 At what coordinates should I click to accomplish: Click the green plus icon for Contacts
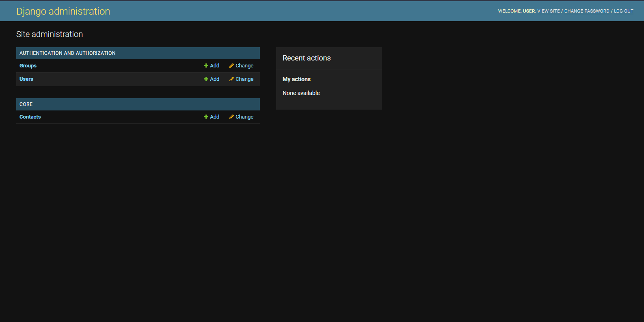206,117
